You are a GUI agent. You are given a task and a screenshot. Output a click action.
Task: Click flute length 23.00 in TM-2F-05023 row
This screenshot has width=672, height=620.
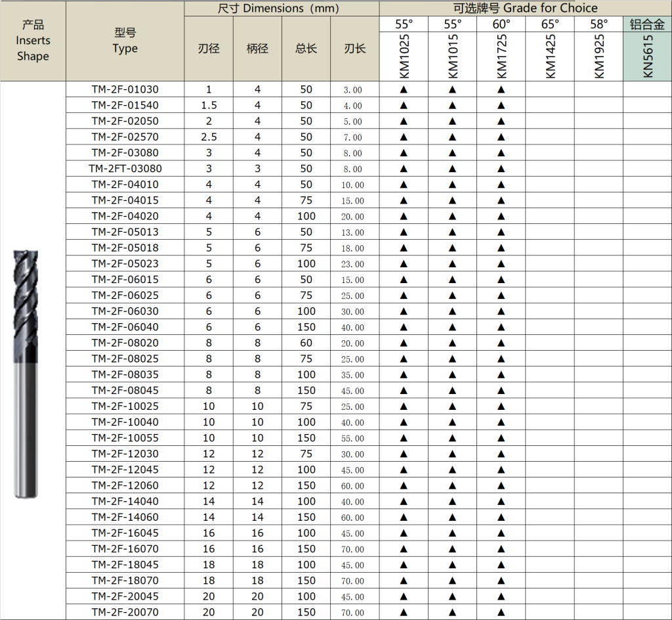click(352, 264)
